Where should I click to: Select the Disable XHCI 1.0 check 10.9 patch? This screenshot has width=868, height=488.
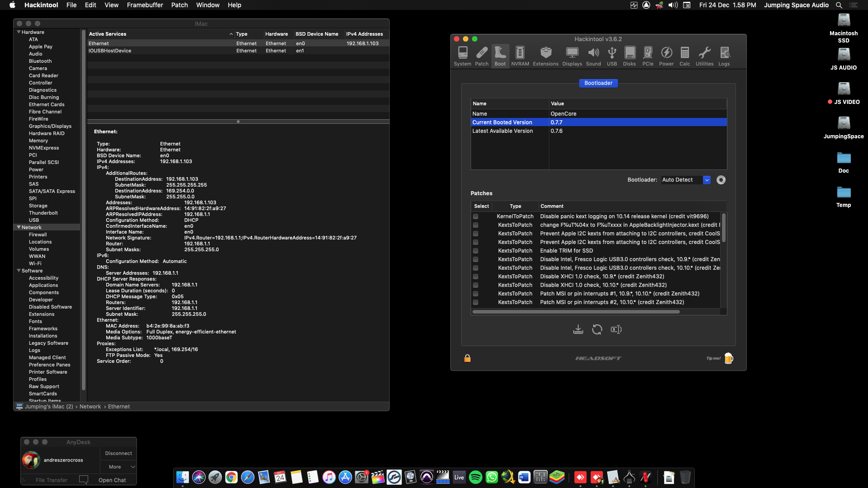pyautogui.click(x=476, y=277)
